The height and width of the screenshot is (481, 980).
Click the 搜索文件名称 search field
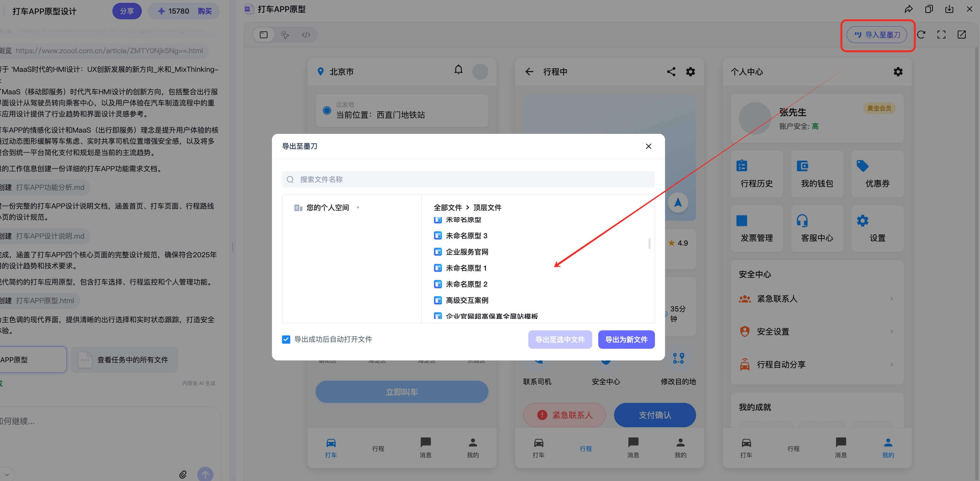pyautogui.click(x=468, y=179)
